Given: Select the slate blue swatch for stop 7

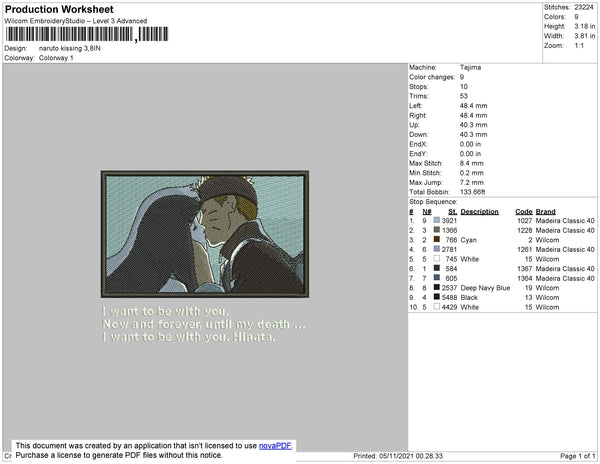Looking at the screenshot, I should pos(437,278).
